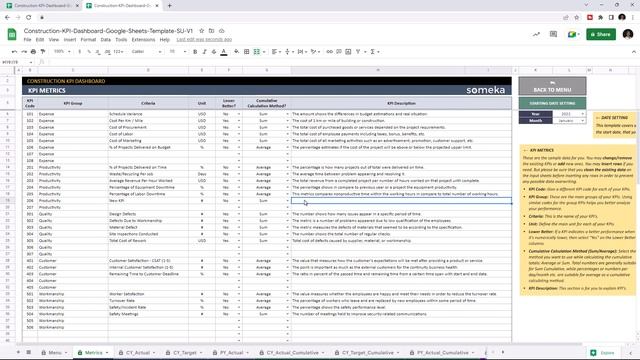Switch to the Menu sheet tab

[x=54, y=353]
